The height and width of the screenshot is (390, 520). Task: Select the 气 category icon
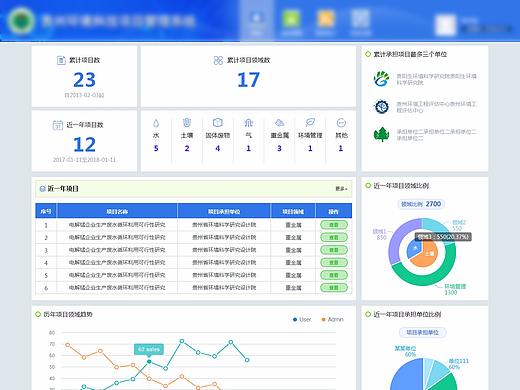point(248,123)
